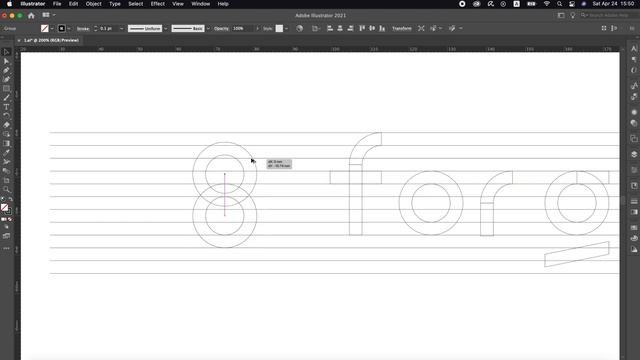The height and width of the screenshot is (360, 640).
Task: Expand the Opacity slider arrow
Action: (257, 29)
